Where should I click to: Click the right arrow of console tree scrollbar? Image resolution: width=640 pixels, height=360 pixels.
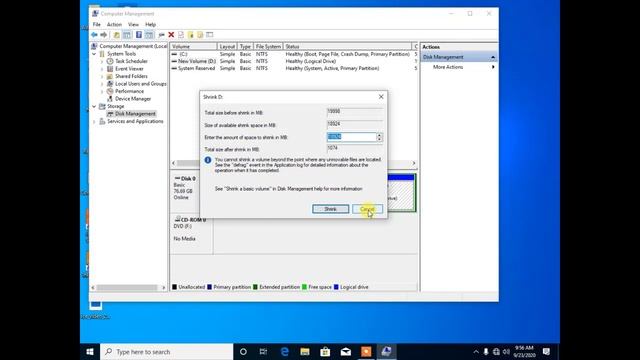tap(164, 288)
